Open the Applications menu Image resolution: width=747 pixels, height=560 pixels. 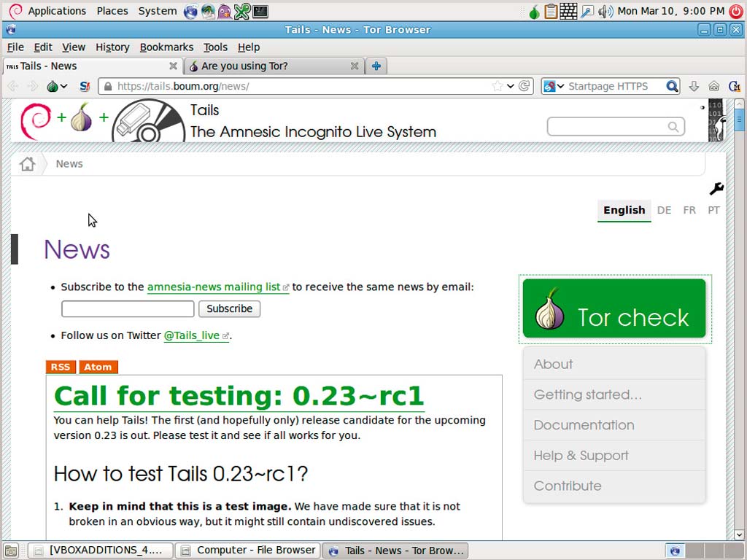tap(57, 11)
